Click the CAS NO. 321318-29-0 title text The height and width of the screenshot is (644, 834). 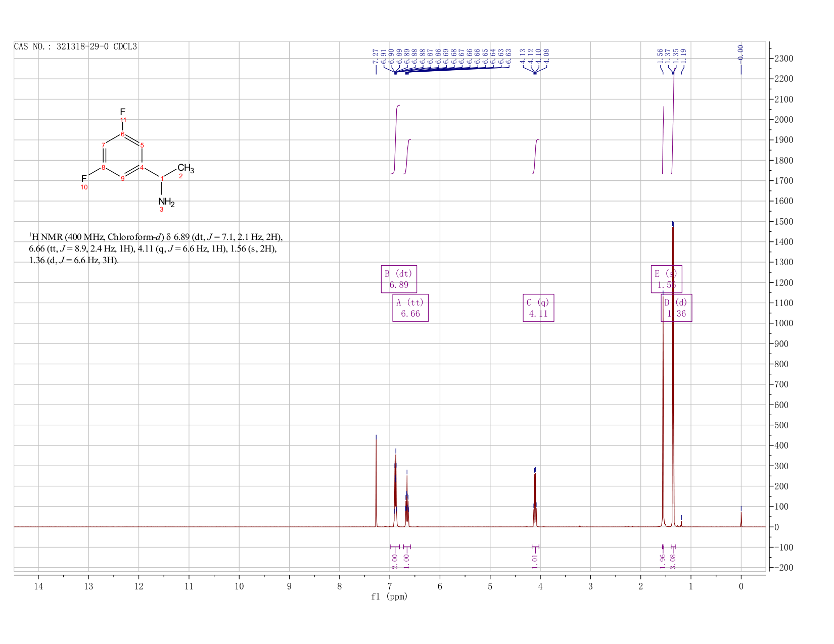click(75, 47)
